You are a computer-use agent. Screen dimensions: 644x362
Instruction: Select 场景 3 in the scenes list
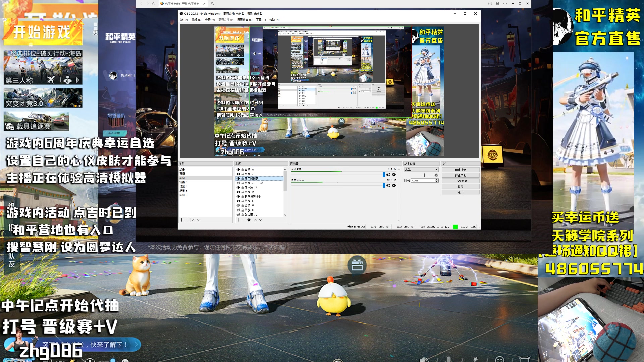206,182
